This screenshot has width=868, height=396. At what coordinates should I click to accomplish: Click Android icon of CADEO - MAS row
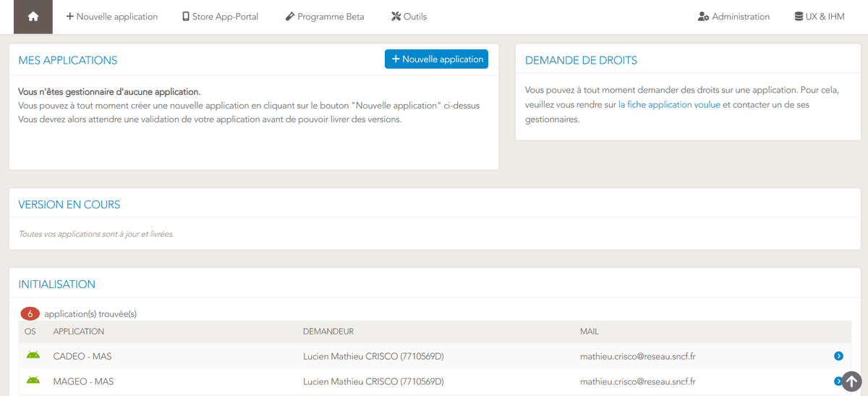[x=33, y=355]
